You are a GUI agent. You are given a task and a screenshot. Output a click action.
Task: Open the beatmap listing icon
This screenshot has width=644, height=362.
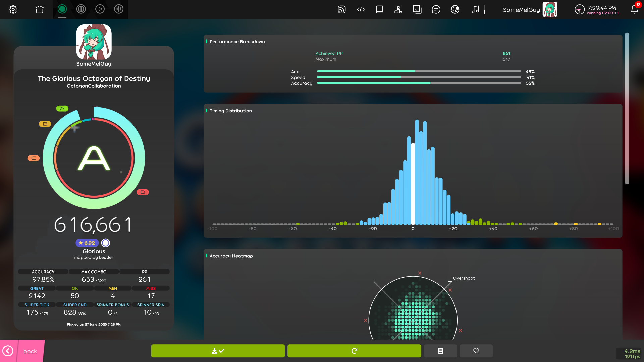tap(417, 9)
